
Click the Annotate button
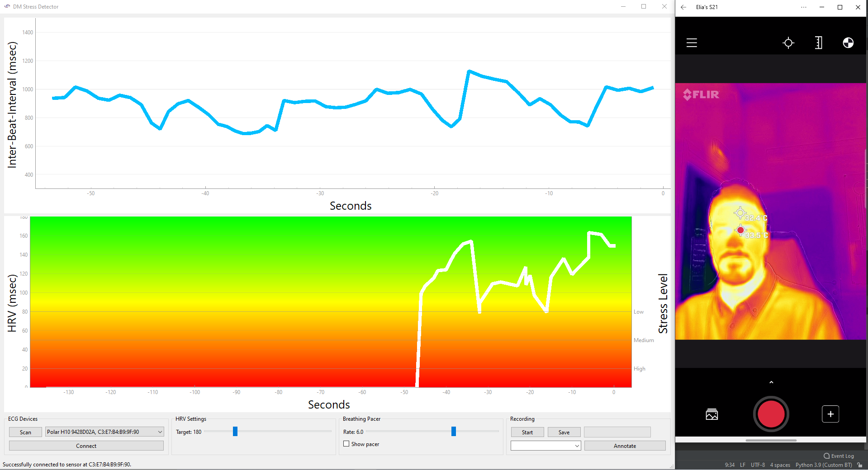pos(625,446)
